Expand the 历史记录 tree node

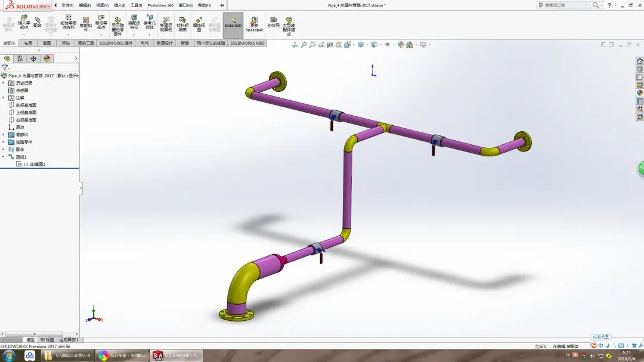[x=4, y=83]
